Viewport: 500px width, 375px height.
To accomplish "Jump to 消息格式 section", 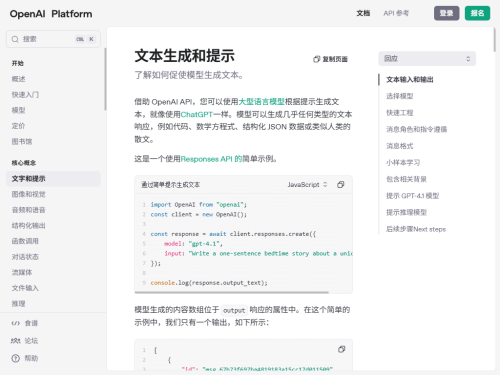I will tap(400, 146).
